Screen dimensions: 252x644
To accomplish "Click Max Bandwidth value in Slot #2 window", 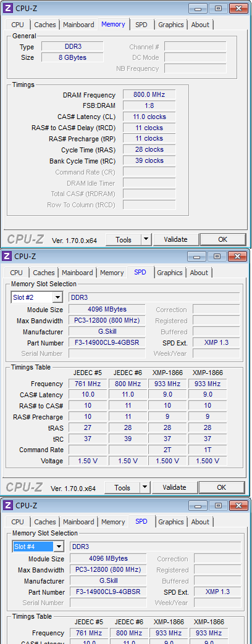I will [x=107, y=320].
